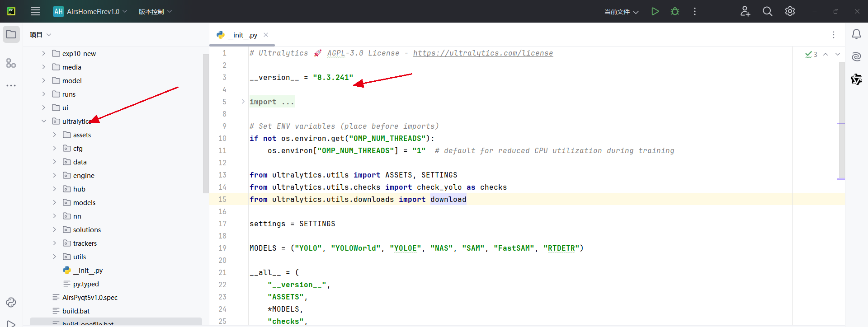Open more actions next to debug
Image resolution: width=868 pixels, height=327 pixels.
click(x=695, y=11)
